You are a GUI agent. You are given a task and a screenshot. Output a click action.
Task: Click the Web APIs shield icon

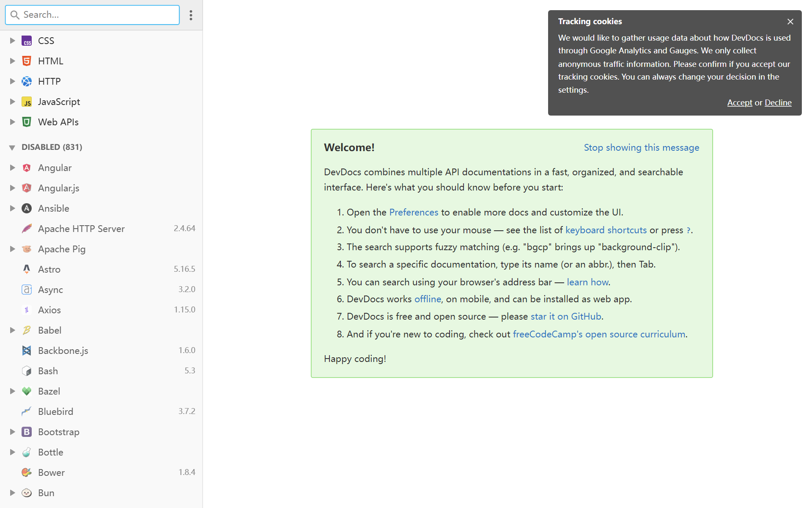point(27,122)
